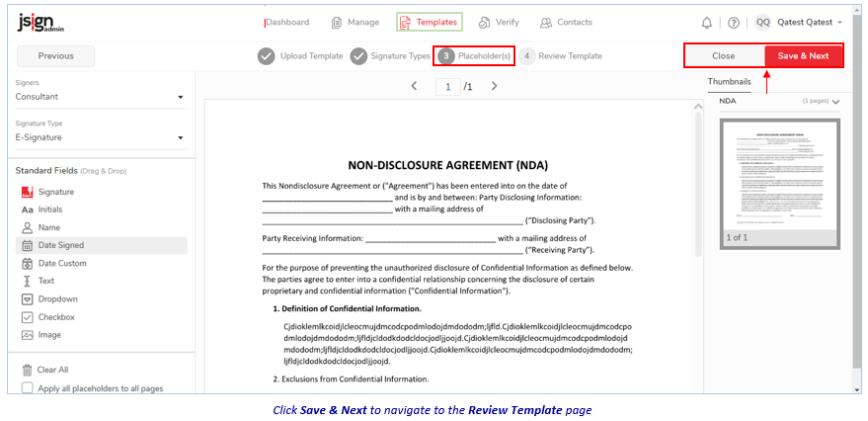Toggle Apply all placeholders to all pages
The height and width of the screenshot is (421, 868).
pos(27,387)
